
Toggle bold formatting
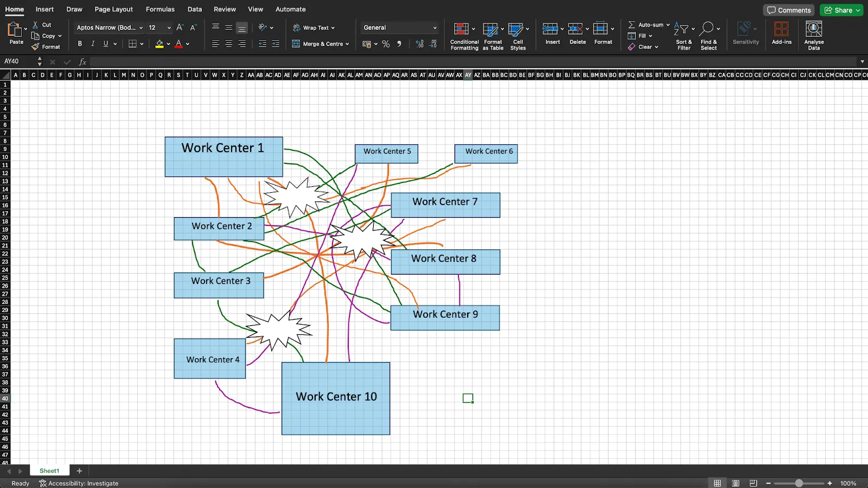coord(80,44)
